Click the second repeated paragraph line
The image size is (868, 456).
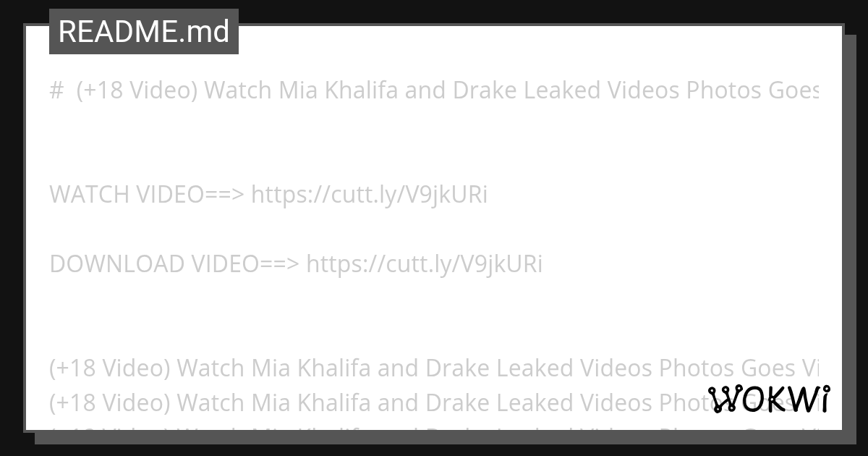(434, 402)
